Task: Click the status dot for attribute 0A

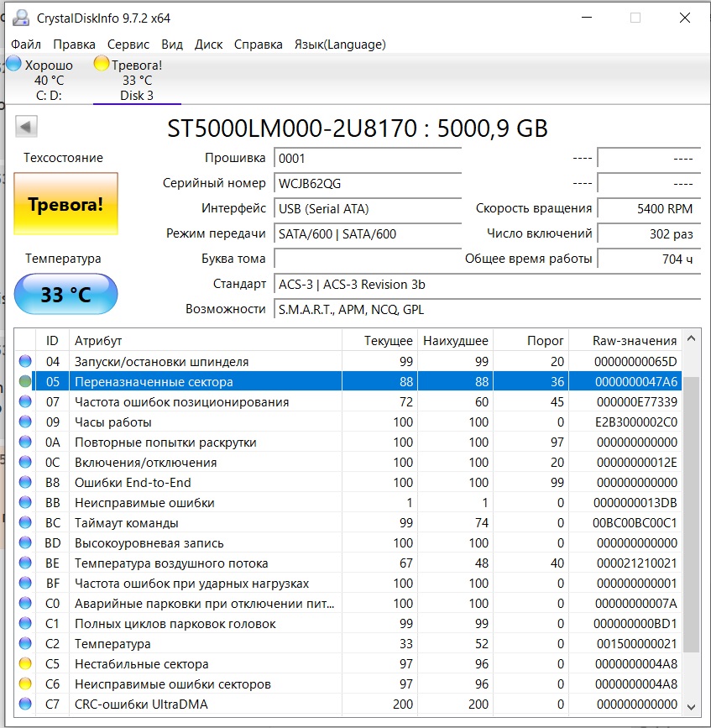Action: click(25, 442)
